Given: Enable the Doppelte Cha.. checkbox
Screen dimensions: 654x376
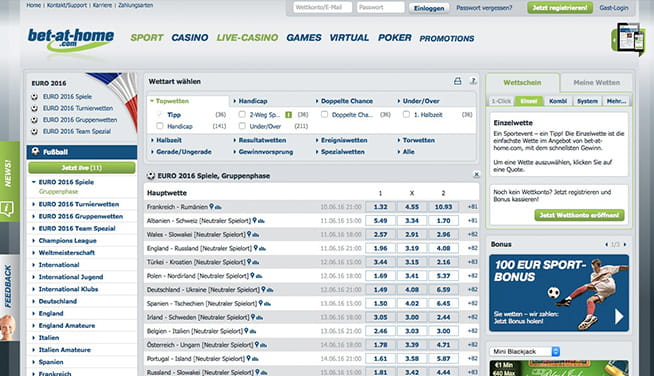Looking at the screenshot, I should [x=324, y=114].
